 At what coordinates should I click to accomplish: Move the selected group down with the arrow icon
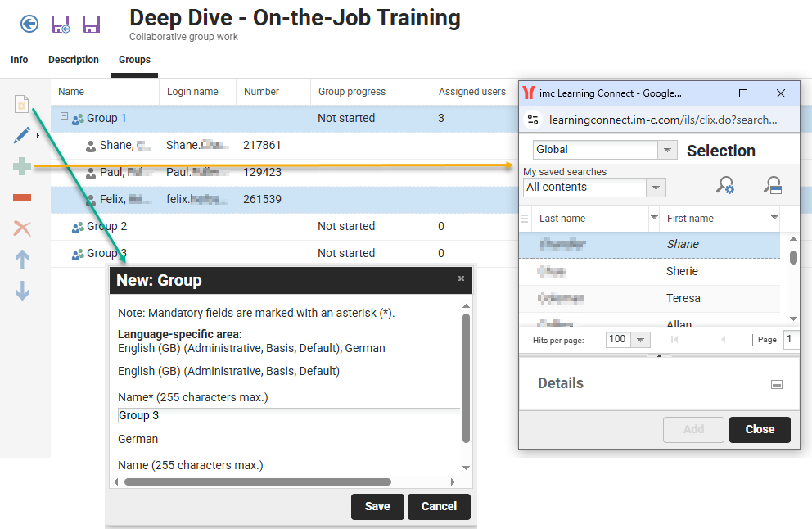point(21,290)
